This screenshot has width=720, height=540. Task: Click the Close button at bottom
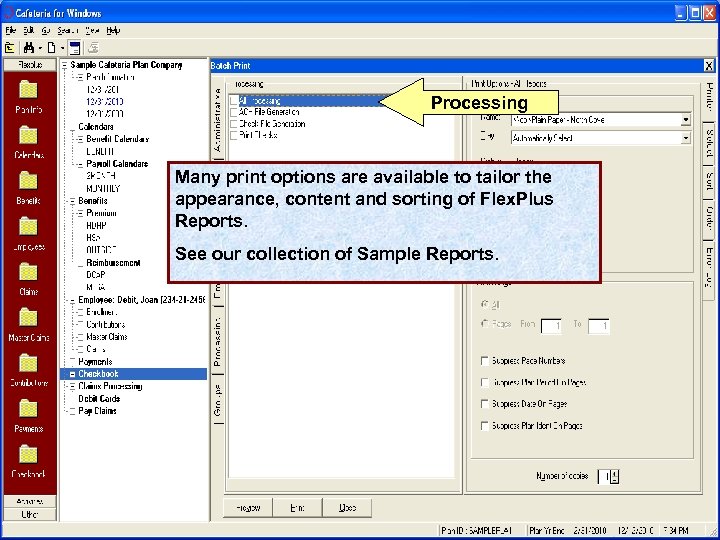pos(347,508)
